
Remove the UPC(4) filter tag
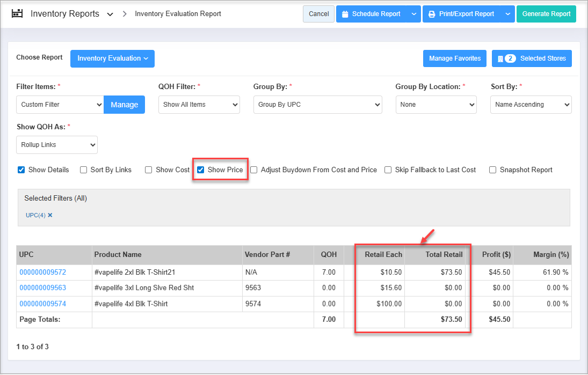tap(50, 215)
